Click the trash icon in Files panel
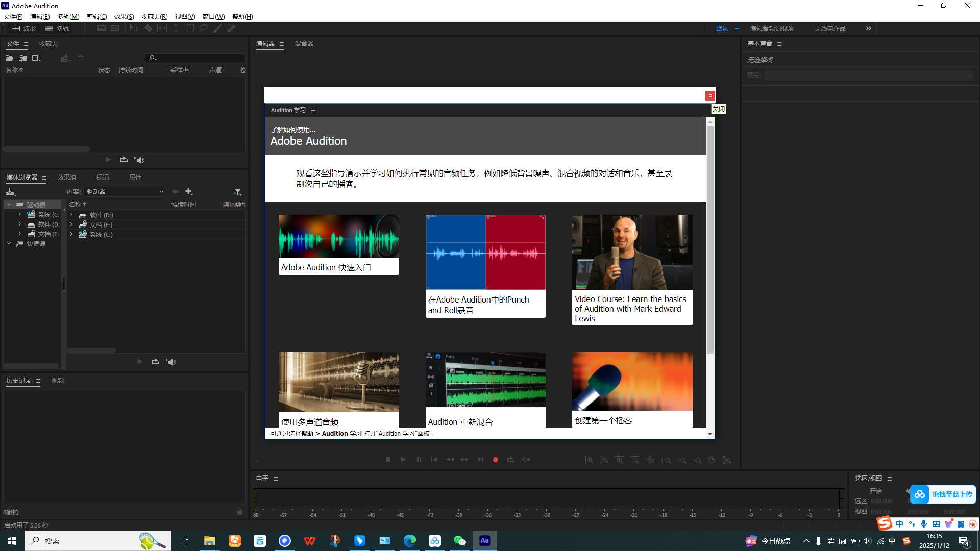 pos(81,58)
